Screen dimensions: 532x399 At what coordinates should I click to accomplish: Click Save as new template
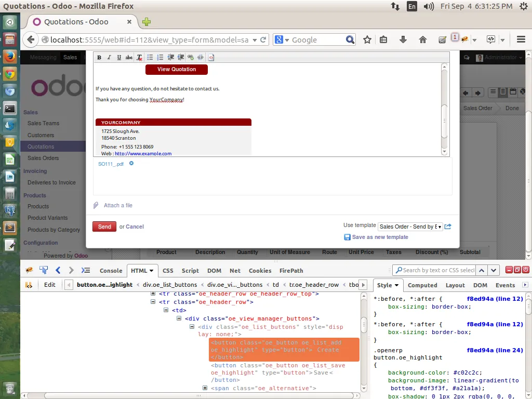[x=380, y=237]
